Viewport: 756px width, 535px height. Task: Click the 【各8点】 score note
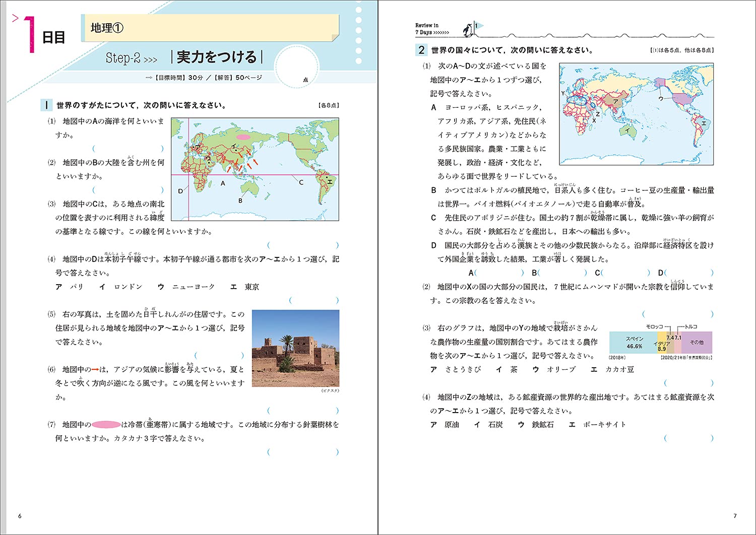[328, 105]
